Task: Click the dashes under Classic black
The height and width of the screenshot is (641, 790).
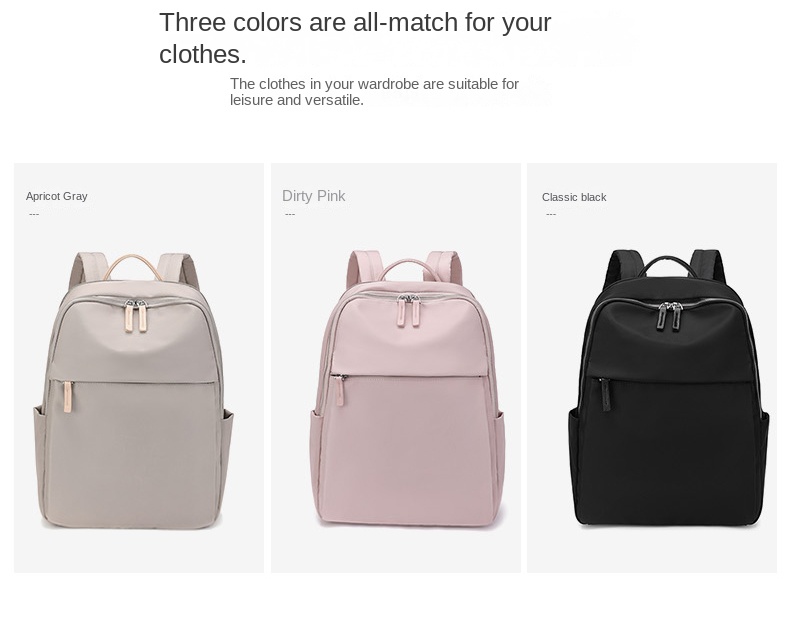Action: tap(551, 214)
